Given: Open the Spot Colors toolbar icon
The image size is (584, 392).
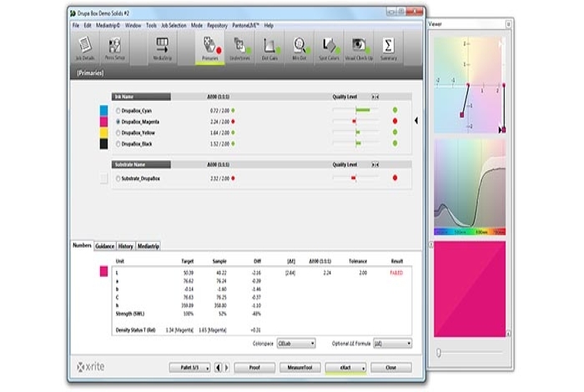Looking at the screenshot, I should coord(330,48).
